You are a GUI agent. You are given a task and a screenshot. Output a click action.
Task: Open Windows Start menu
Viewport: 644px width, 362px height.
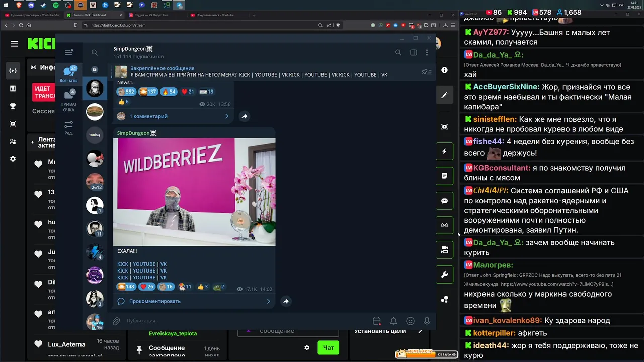coord(7,5)
